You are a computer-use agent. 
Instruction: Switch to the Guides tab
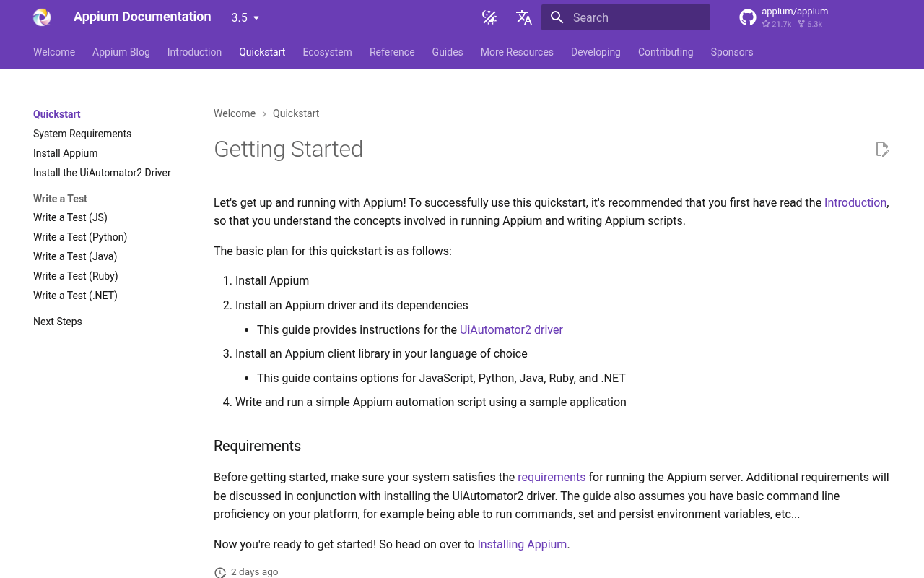[x=448, y=52]
